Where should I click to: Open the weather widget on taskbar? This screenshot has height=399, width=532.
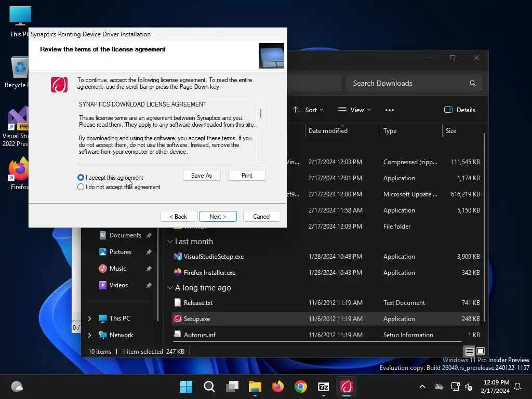coord(17,387)
